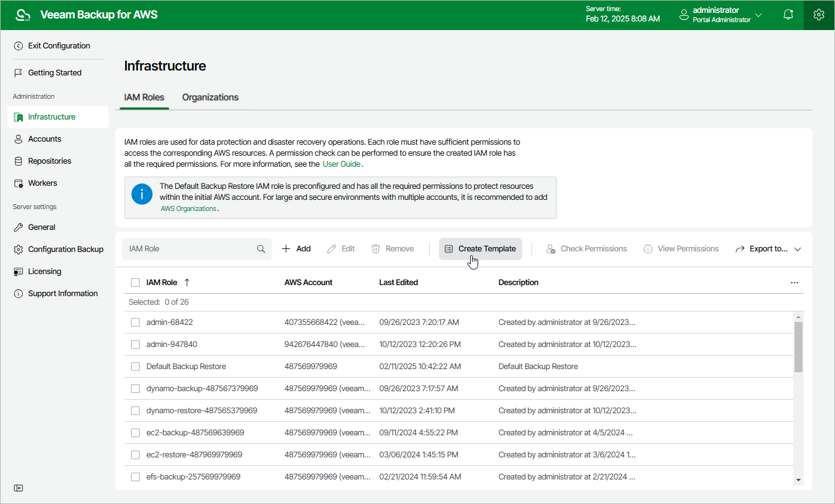The height and width of the screenshot is (504, 835).
Task: Click the table vertical scrollbar thumb
Action: (x=798, y=346)
